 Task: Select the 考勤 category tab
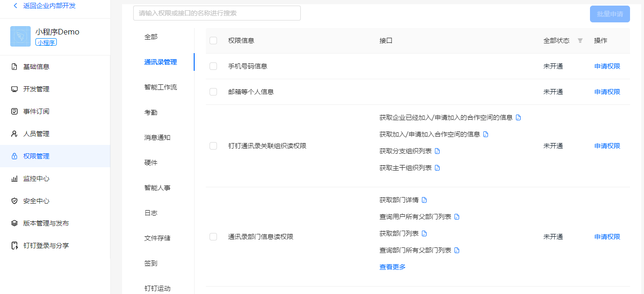(151, 112)
